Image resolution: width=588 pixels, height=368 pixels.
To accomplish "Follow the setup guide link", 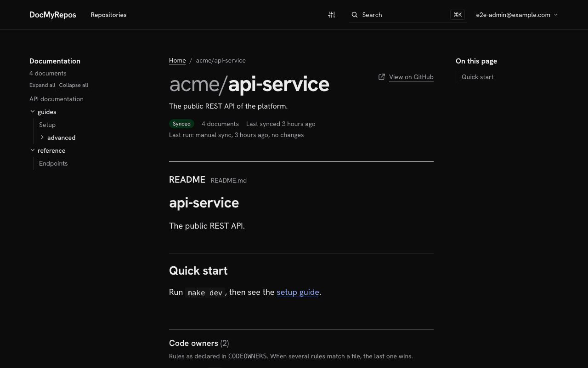I will pyautogui.click(x=298, y=292).
